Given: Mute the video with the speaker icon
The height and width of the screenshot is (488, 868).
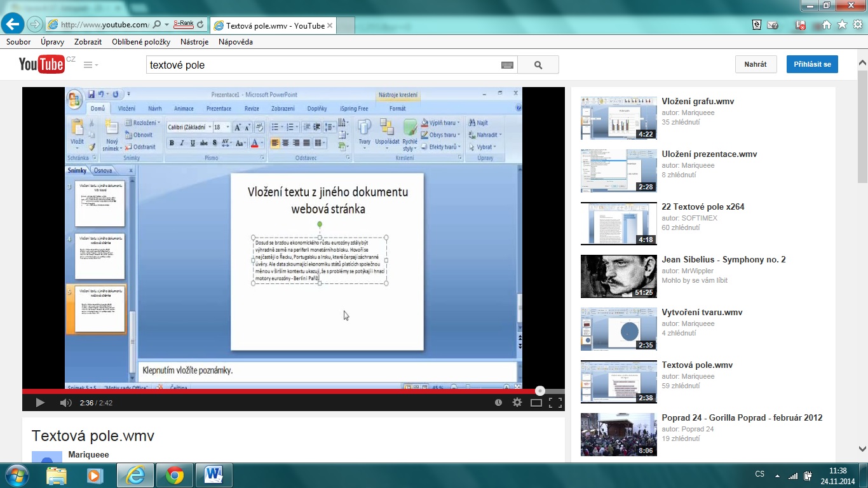Looking at the screenshot, I should [65, 402].
